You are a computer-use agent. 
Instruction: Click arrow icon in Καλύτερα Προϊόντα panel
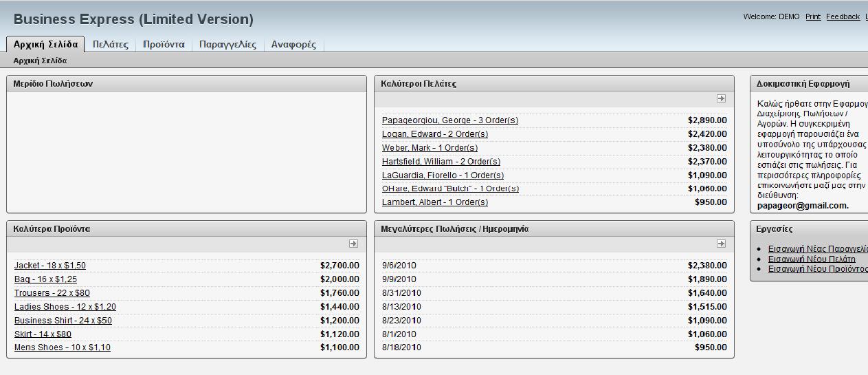353,244
